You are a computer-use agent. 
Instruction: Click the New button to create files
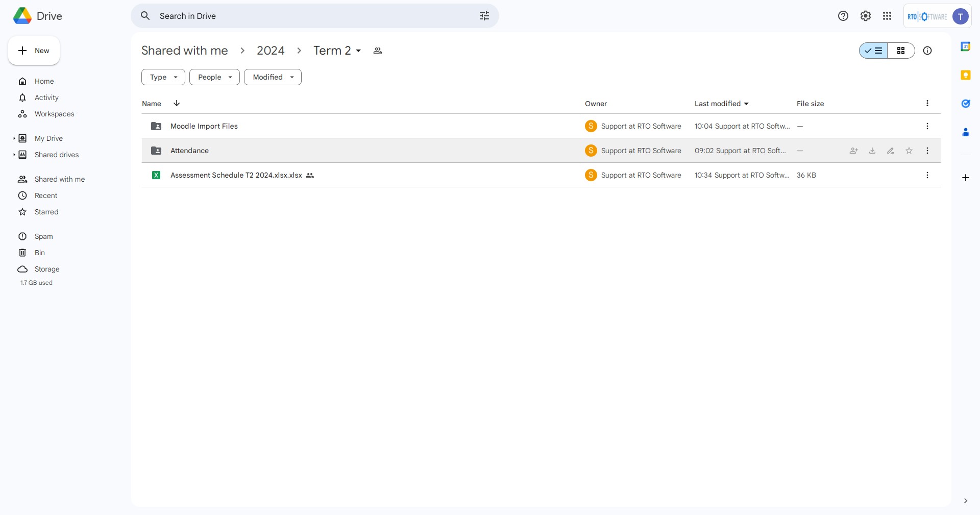click(x=33, y=51)
